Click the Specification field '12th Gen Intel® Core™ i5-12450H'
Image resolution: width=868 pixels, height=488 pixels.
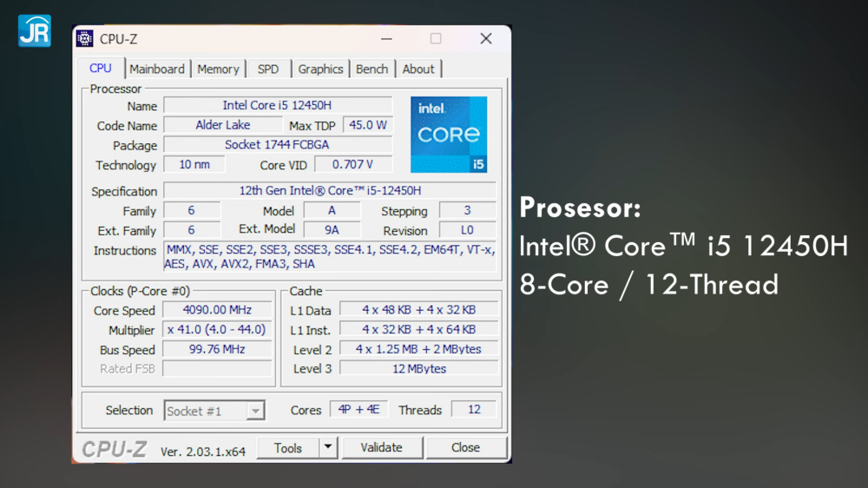click(x=330, y=190)
